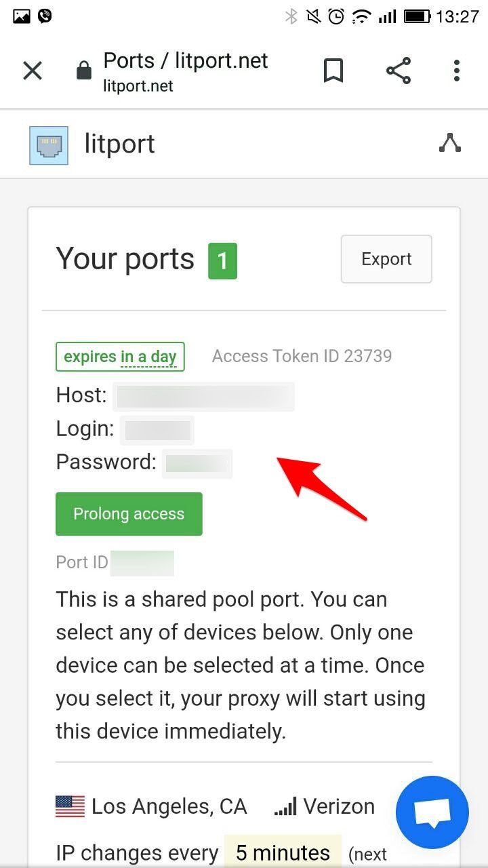Click the Prolong access button
The height and width of the screenshot is (868, 488).
pos(129,514)
